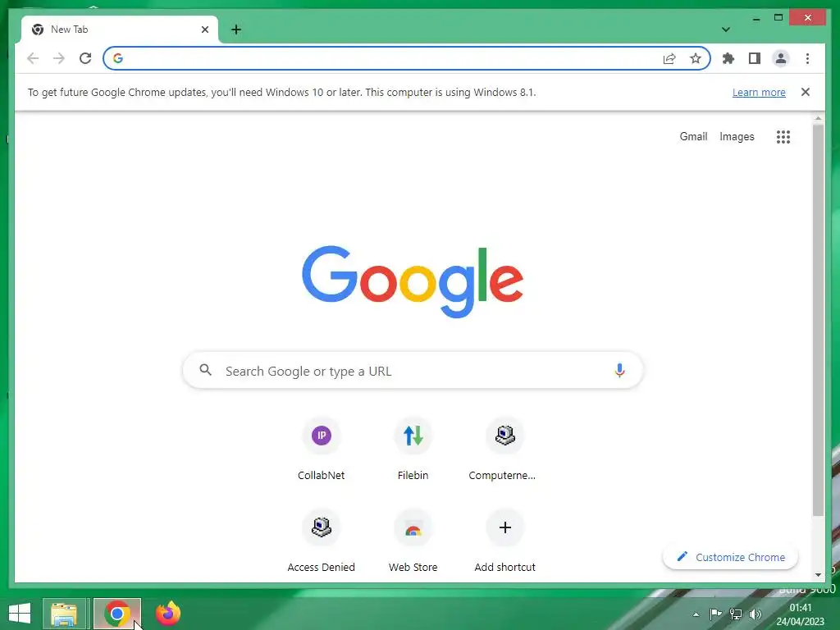Open the Computerne... shortcut
This screenshot has width=840, height=630.
pos(504,449)
